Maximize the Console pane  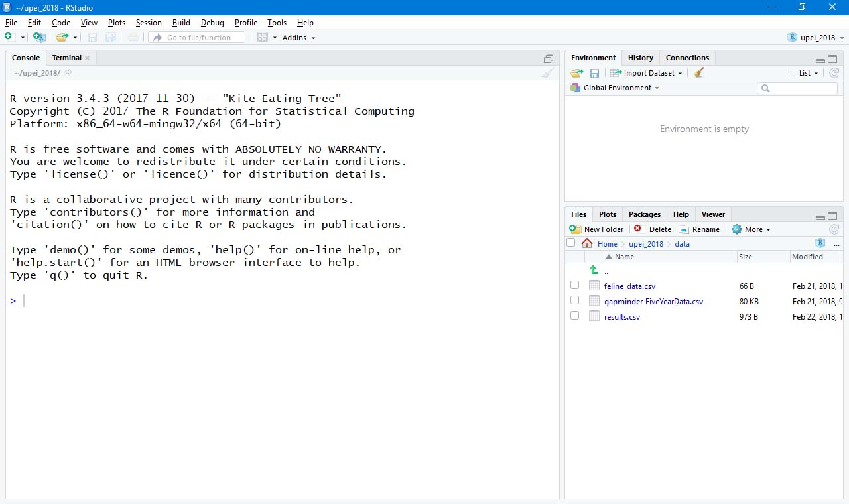tap(548, 58)
